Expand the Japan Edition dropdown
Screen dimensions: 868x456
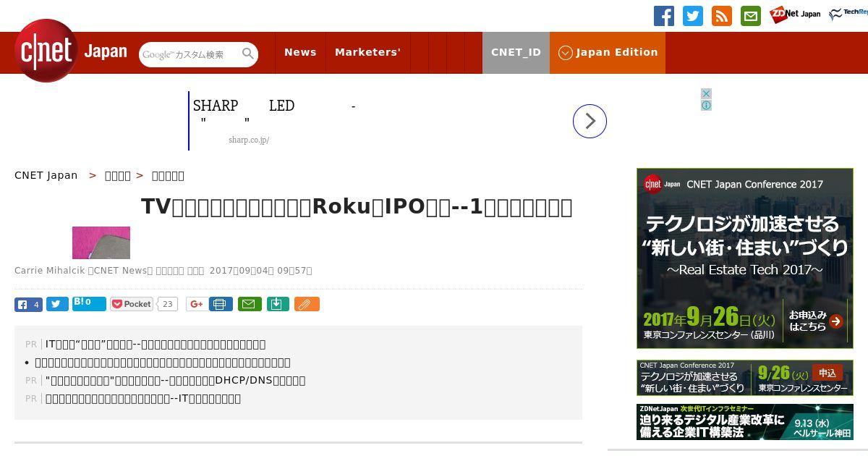pyautogui.click(x=608, y=52)
